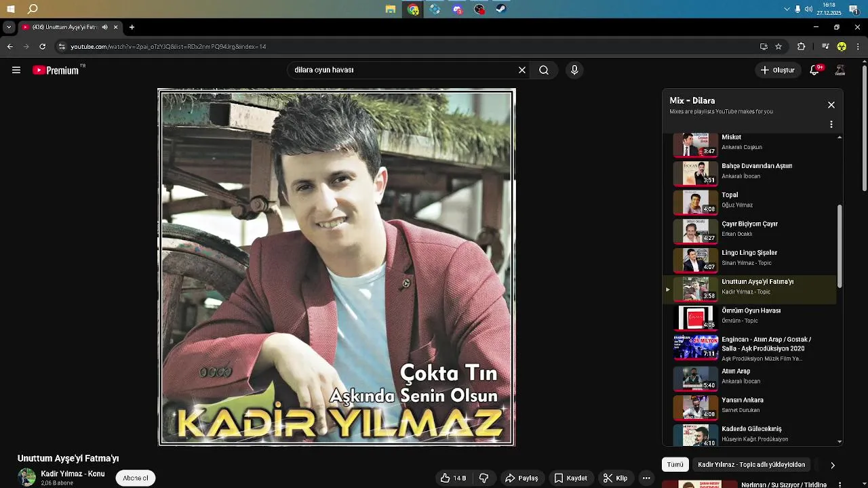This screenshot has width=868, height=488.
Task: Start voice search with microphone
Action: tap(574, 70)
